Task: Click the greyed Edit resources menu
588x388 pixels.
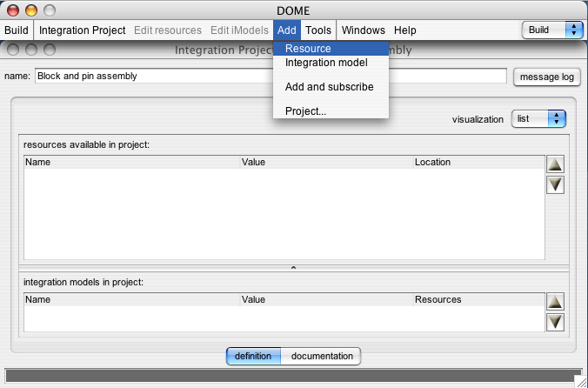Action: (168, 30)
